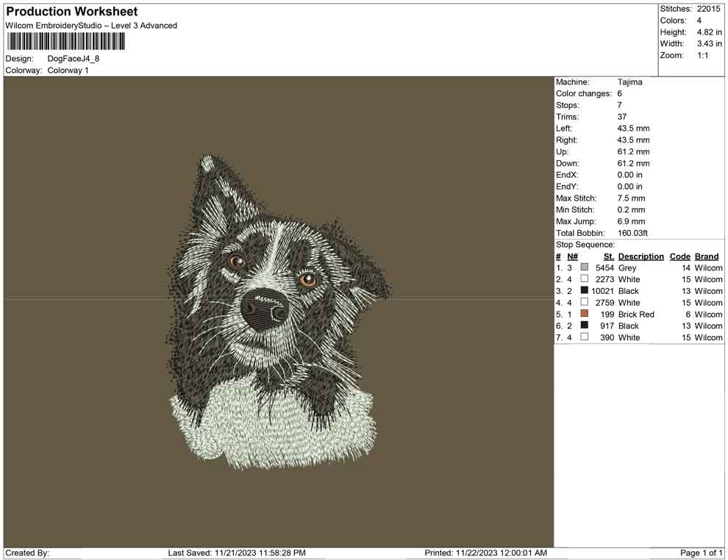728x560 pixels.
Task: Click the 'Printed' timestamp in footer
Action: [x=485, y=553]
